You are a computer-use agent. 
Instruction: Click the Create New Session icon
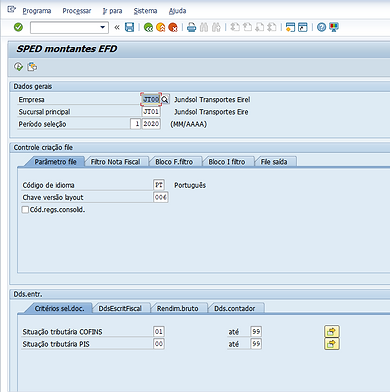(x=290, y=27)
